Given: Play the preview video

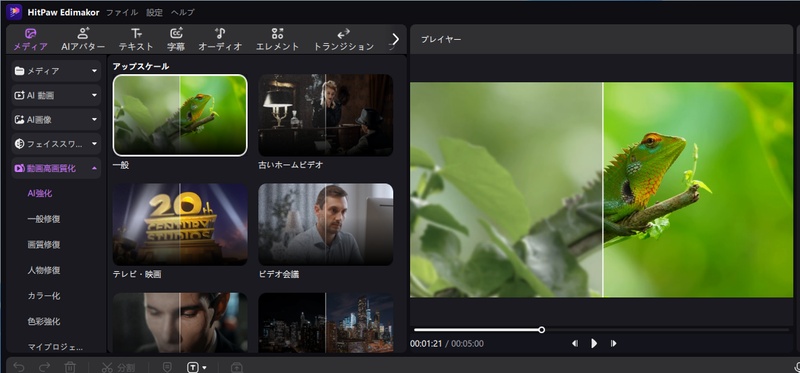Looking at the screenshot, I should tap(594, 343).
